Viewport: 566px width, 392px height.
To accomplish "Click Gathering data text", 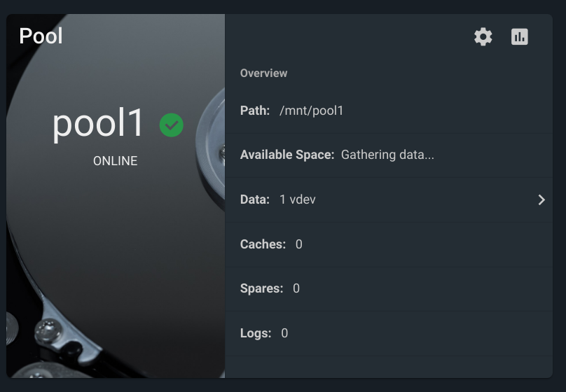I will pyautogui.click(x=387, y=155).
